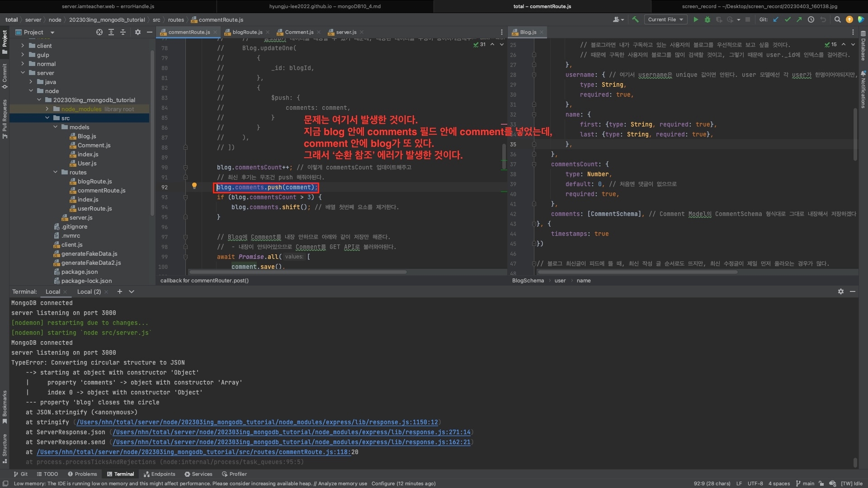Open userRoute.js in the project tree

[94, 208]
